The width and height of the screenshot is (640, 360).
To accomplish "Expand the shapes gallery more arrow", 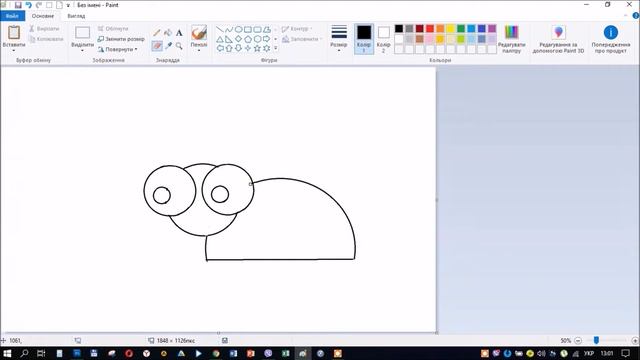I will [x=276, y=48].
